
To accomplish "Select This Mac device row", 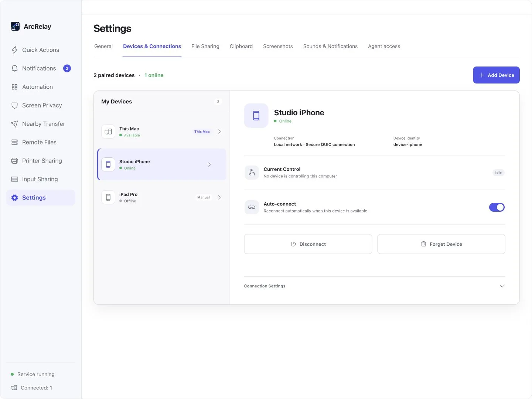I will pos(162,132).
